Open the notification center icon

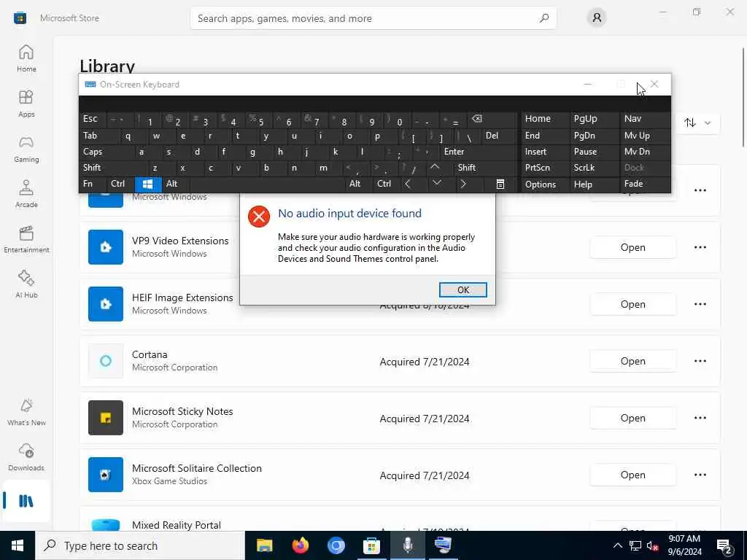click(724, 545)
